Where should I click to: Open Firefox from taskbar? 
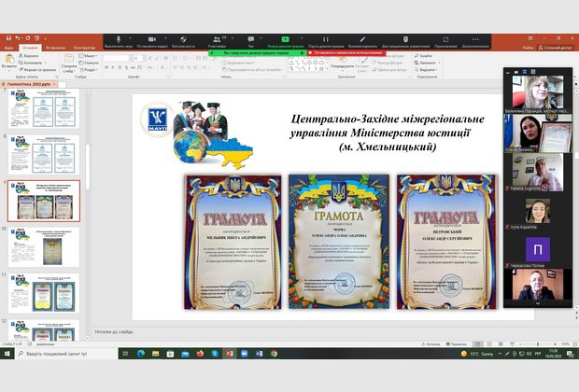coord(200,354)
